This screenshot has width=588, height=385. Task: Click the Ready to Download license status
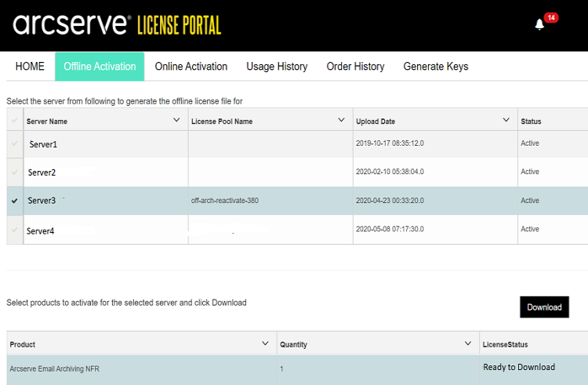[x=519, y=368]
